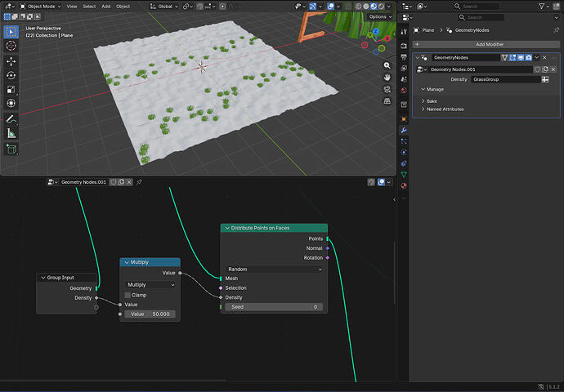Toggle modifier display in edit mode
Image resolution: width=564 pixels, height=392 pixels.
[513, 57]
